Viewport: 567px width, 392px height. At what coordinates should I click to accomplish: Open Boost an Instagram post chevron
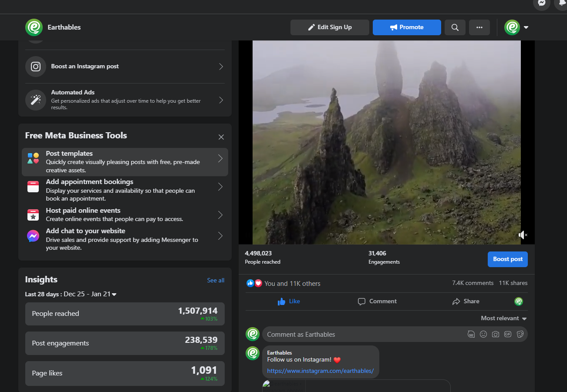coord(221,67)
